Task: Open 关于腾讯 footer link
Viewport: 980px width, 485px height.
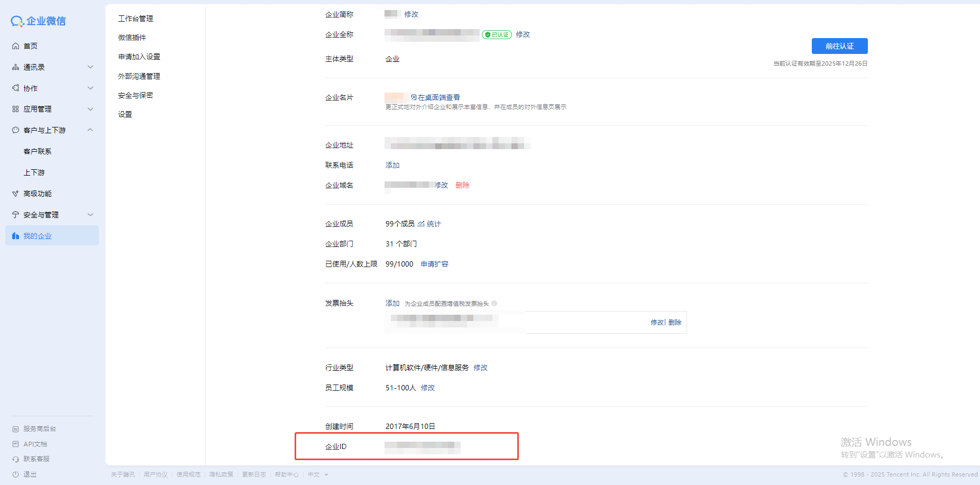Action: [x=123, y=474]
